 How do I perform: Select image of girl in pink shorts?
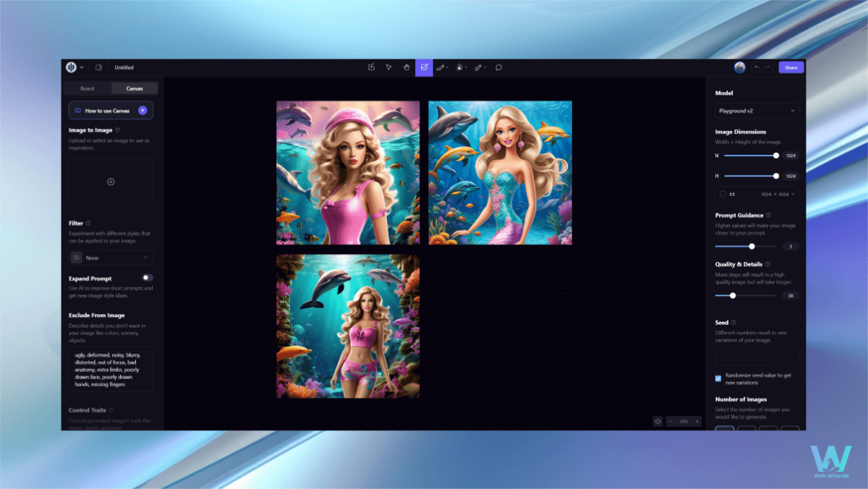coord(348,326)
